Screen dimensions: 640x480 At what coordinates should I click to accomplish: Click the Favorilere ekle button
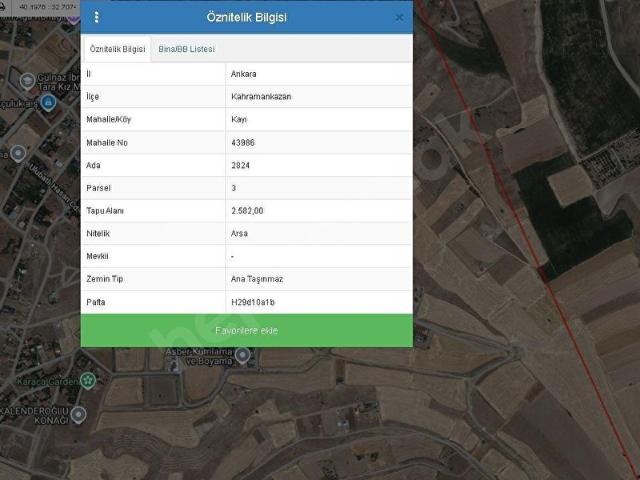pos(247,331)
